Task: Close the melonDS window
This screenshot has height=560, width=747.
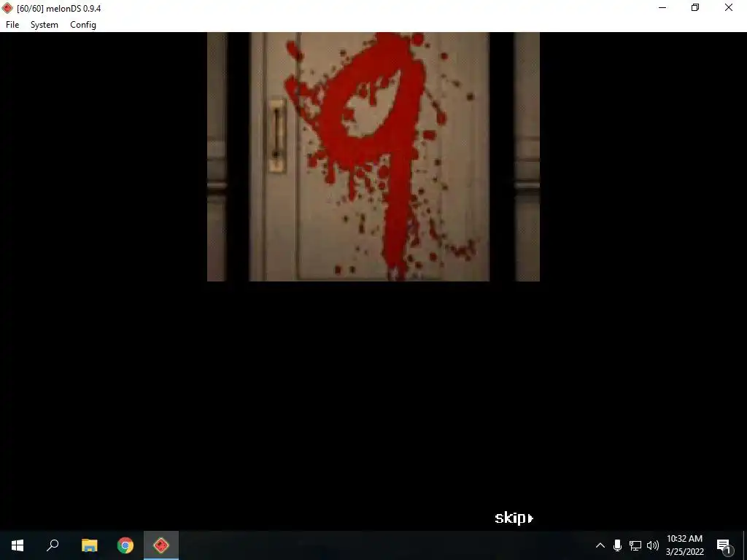Action: [729, 7]
